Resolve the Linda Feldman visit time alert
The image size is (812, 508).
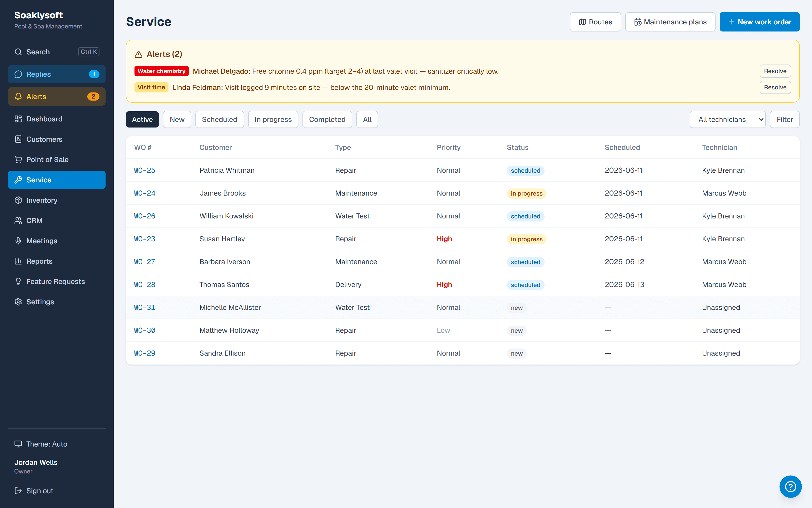click(x=775, y=87)
